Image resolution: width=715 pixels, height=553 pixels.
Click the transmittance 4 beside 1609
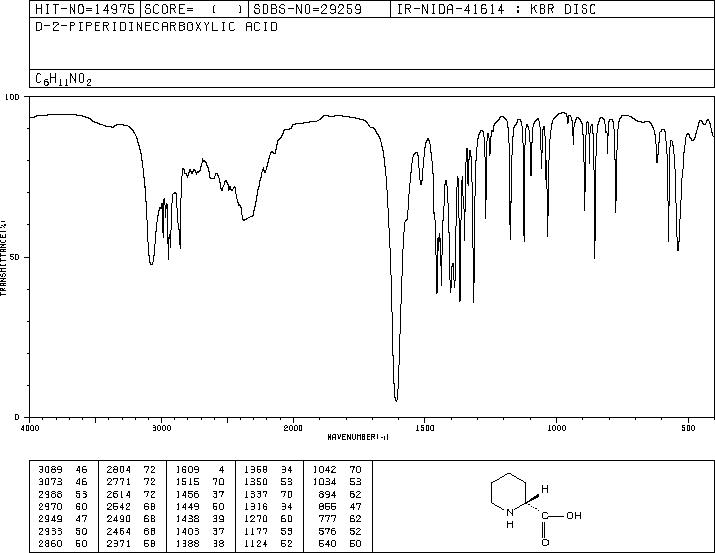click(x=222, y=470)
